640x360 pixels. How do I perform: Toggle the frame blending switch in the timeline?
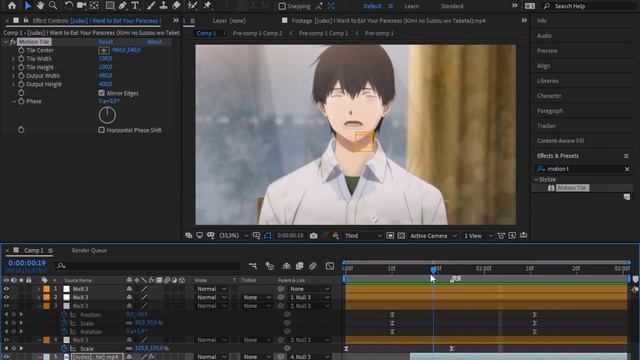click(x=300, y=266)
